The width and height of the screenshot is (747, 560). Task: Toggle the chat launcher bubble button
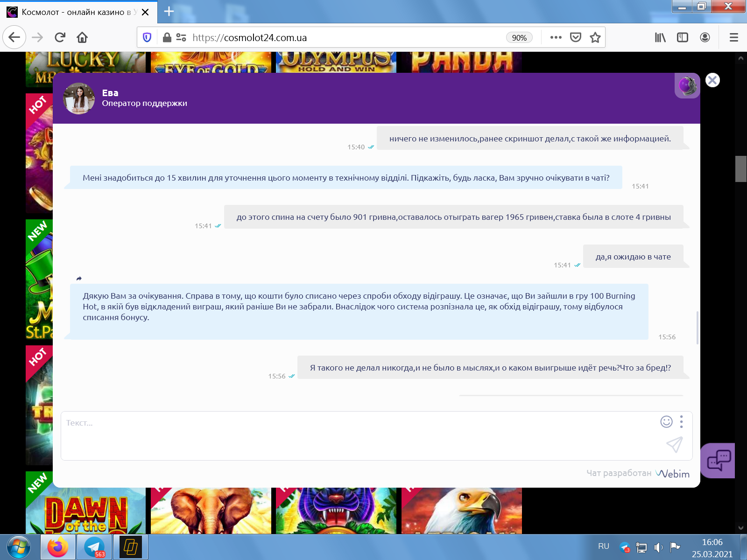[x=718, y=461]
